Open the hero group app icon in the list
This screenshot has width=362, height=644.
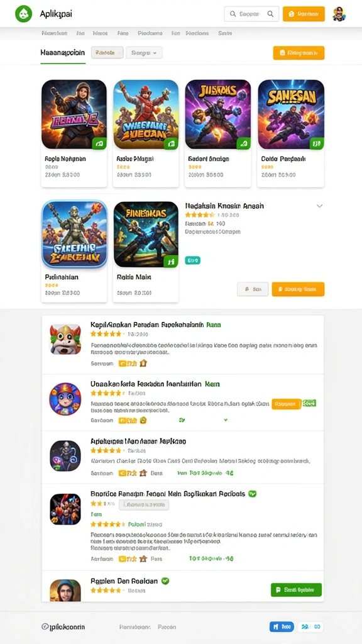point(65,509)
